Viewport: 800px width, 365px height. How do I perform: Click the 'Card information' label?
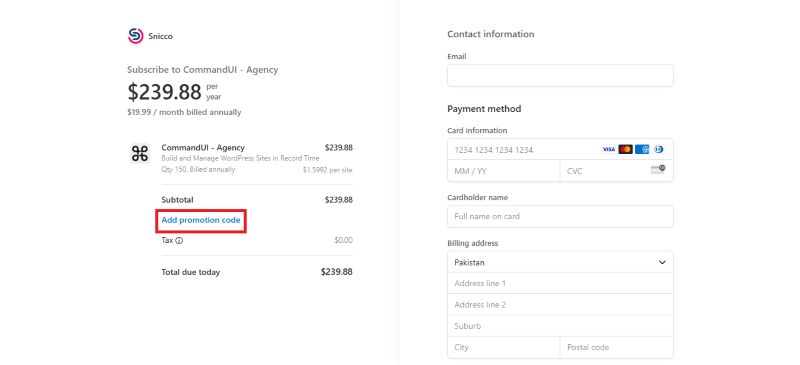pyautogui.click(x=477, y=131)
